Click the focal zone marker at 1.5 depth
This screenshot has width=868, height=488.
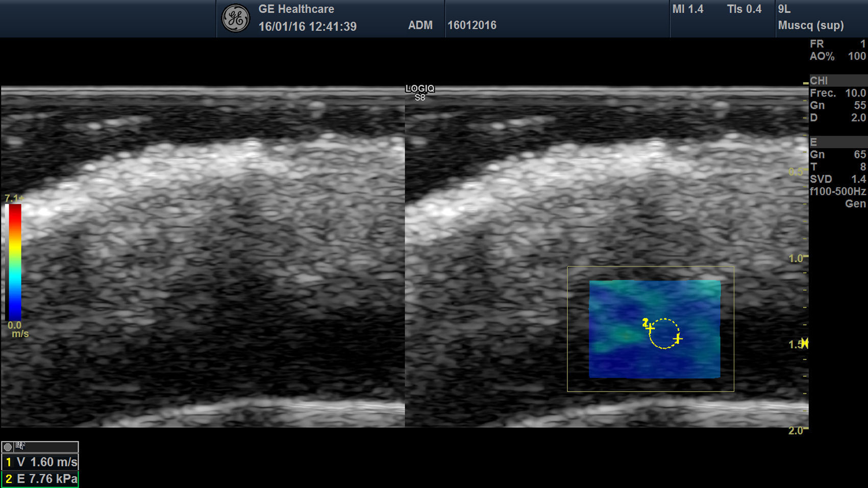pyautogui.click(x=805, y=343)
